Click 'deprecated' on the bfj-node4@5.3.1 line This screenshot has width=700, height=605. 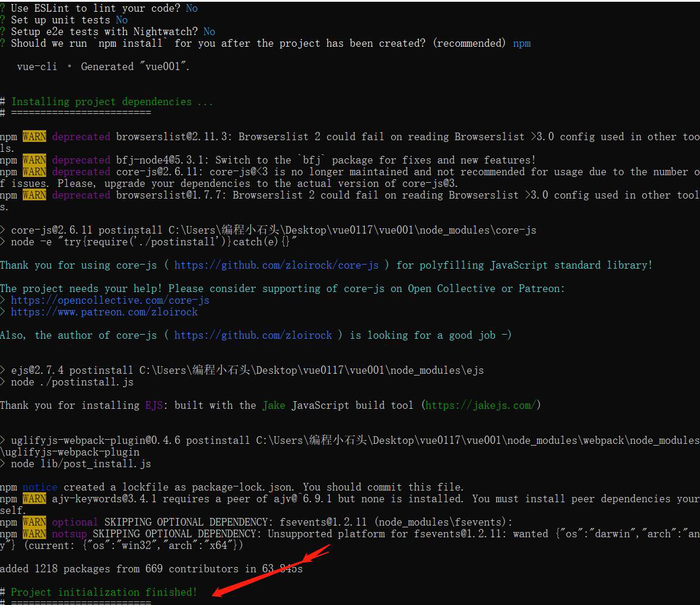point(81,160)
